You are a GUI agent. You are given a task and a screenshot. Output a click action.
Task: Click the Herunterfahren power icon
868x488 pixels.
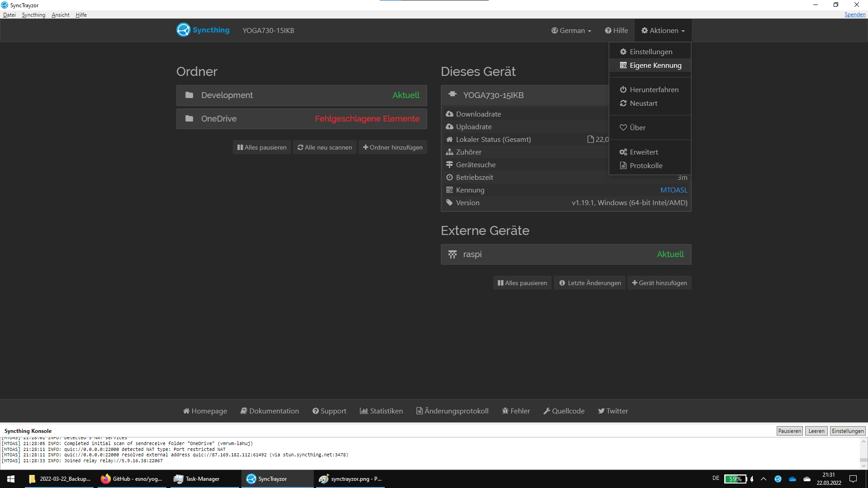(623, 89)
